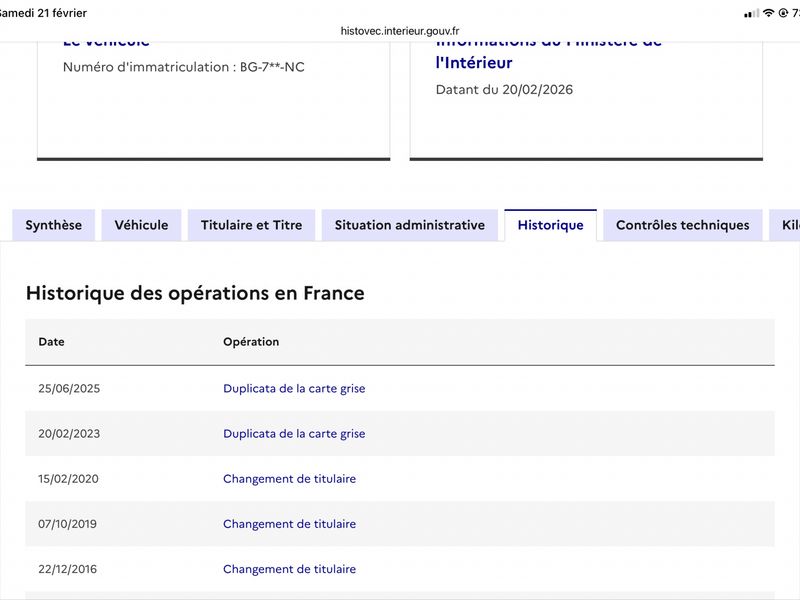The height and width of the screenshot is (600, 800).
Task: Open the Titulaire et Titre tab
Action: pos(252,225)
